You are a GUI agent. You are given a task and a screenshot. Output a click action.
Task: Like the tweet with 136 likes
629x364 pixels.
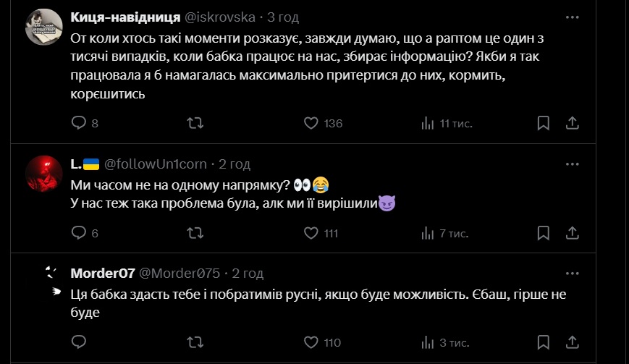[311, 123]
